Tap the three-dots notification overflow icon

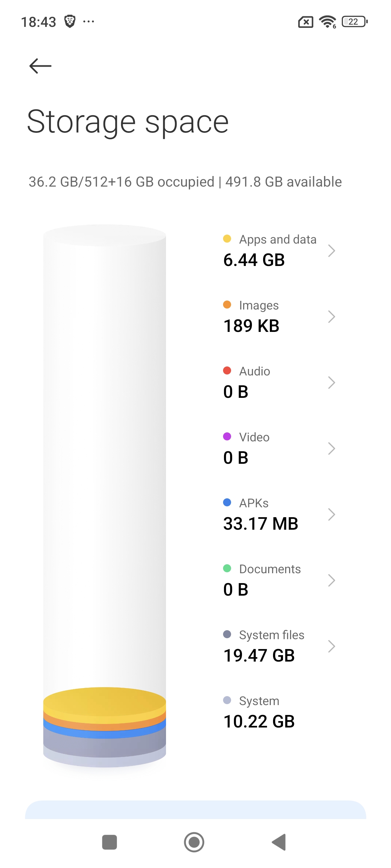click(x=88, y=21)
